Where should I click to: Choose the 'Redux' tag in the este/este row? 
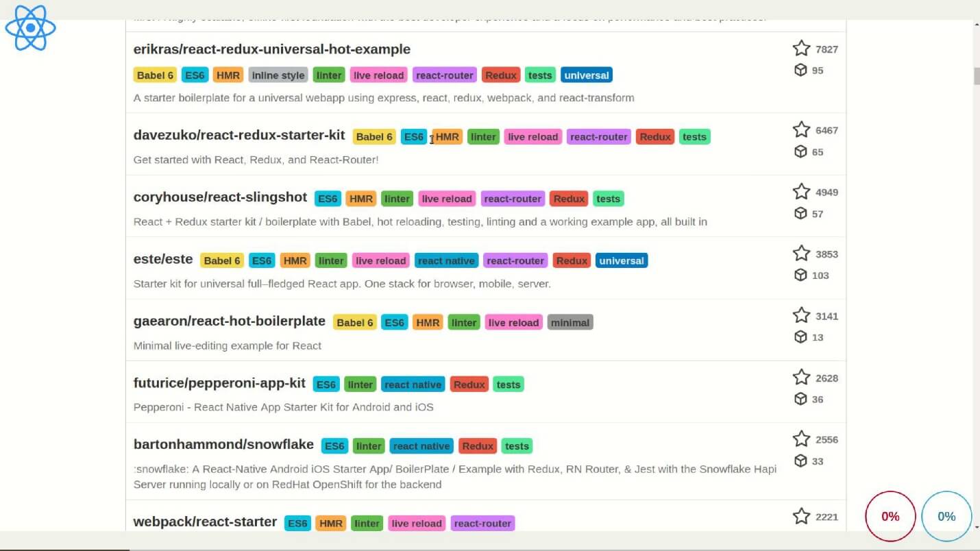point(572,260)
